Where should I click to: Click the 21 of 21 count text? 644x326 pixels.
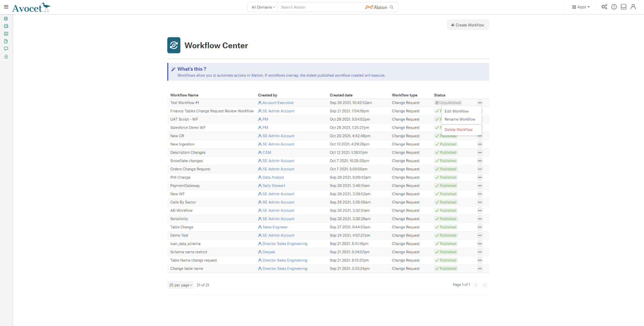click(x=203, y=285)
